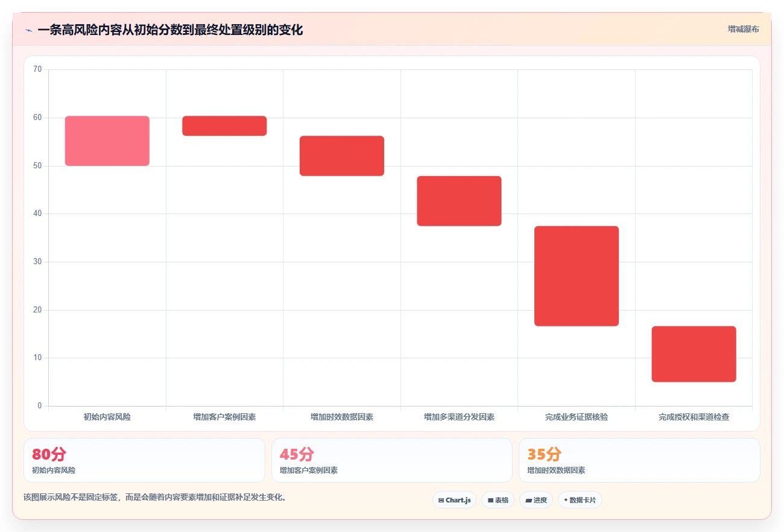
Task: Click the chart title about 高风险内容
Action: pos(170,30)
